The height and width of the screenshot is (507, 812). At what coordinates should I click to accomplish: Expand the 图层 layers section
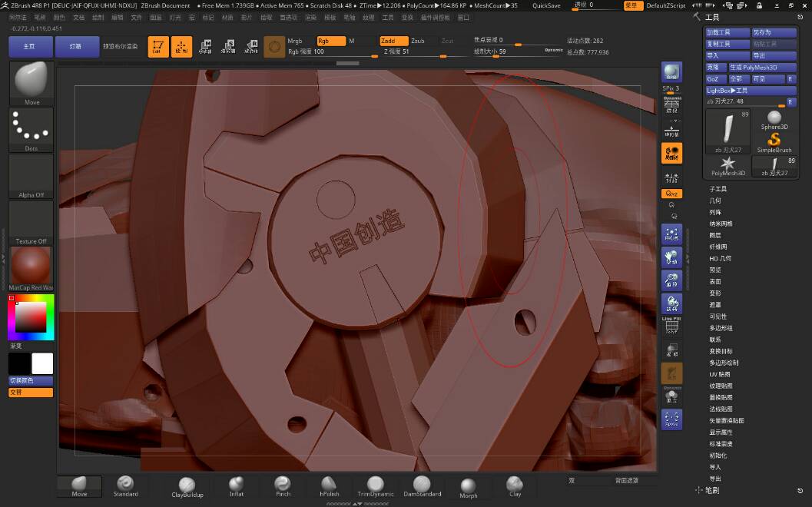coord(715,235)
